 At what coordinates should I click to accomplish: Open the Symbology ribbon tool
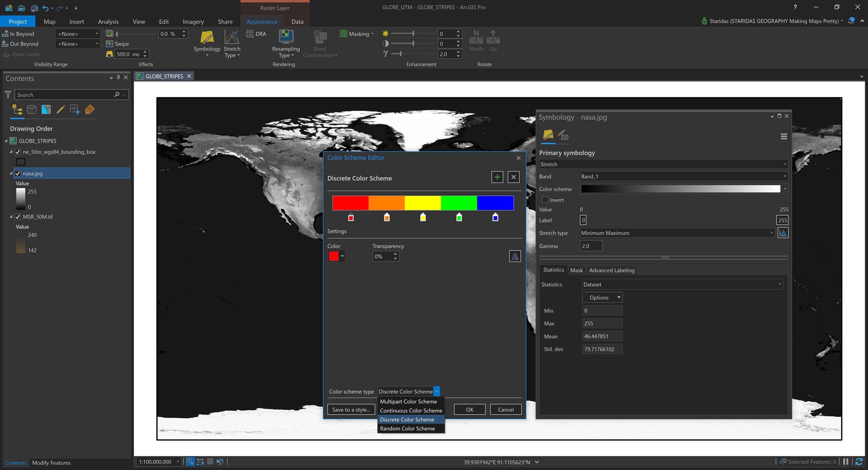coord(207,38)
